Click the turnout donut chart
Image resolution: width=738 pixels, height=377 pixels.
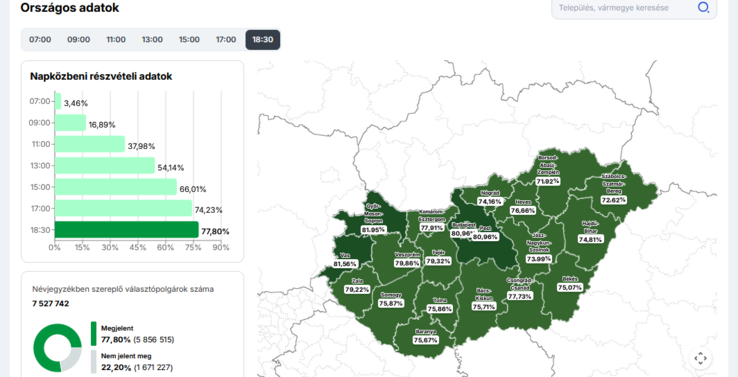coord(57,348)
